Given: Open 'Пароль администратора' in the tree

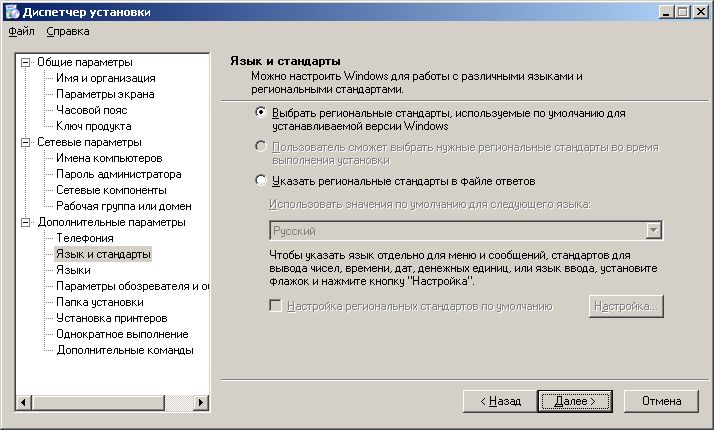Looking at the screenshot, I should (x=118, y=174).
